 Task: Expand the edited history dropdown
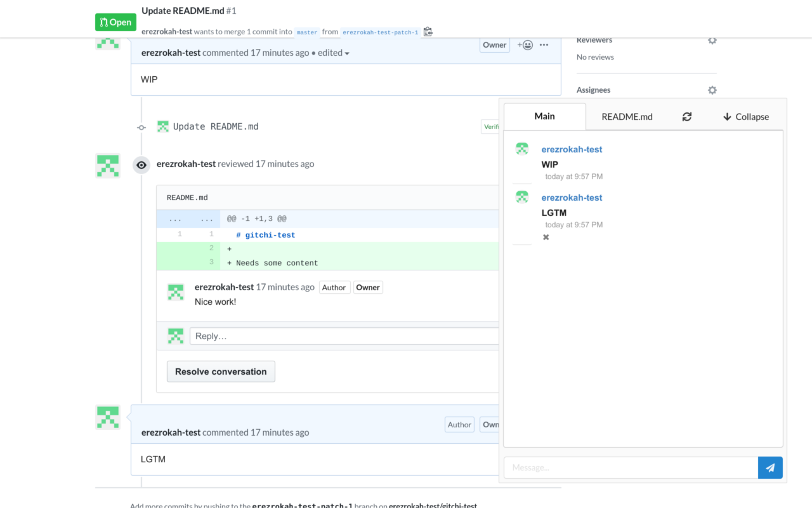334,53
